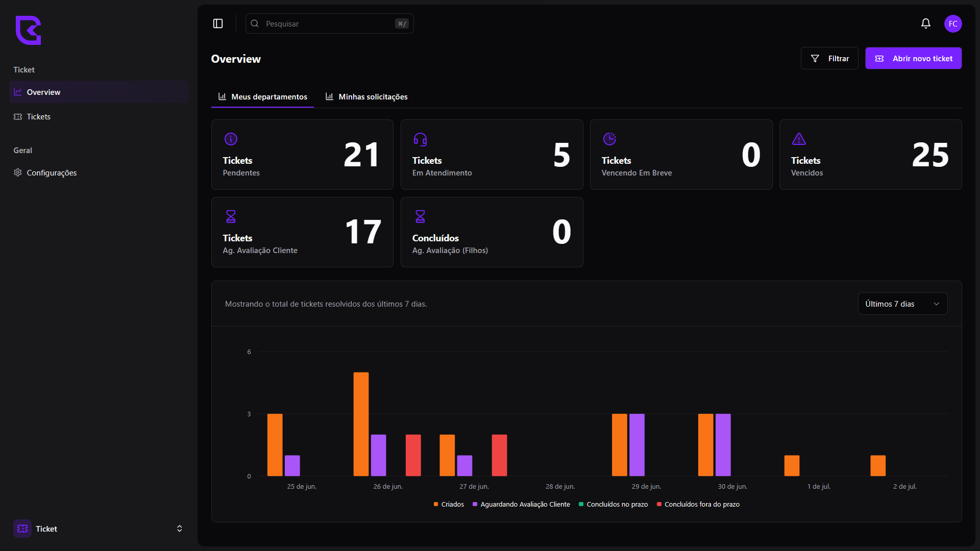980x551 pixels.
Task: Switch to Minhas solicitações tab
Action: tap(366, 97)
